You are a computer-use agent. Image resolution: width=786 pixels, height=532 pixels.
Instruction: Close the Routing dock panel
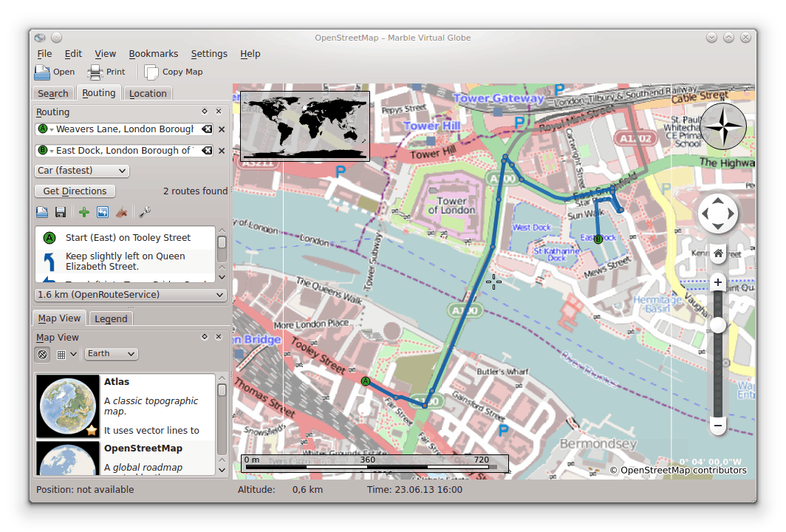pos(219,112)
